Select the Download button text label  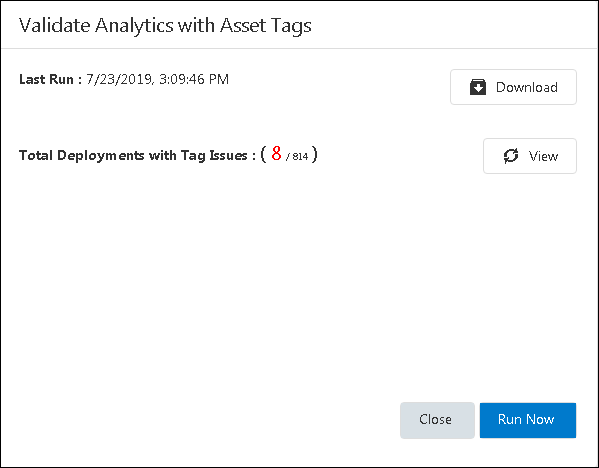[527, 87]
